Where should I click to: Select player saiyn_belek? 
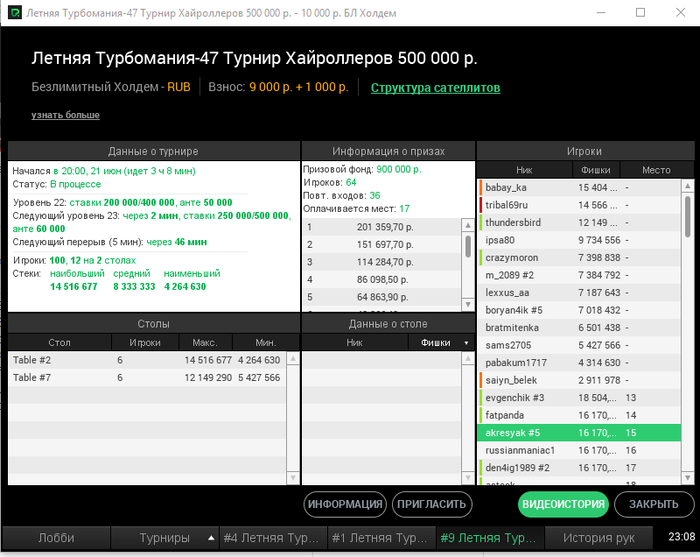pos(579,380)
